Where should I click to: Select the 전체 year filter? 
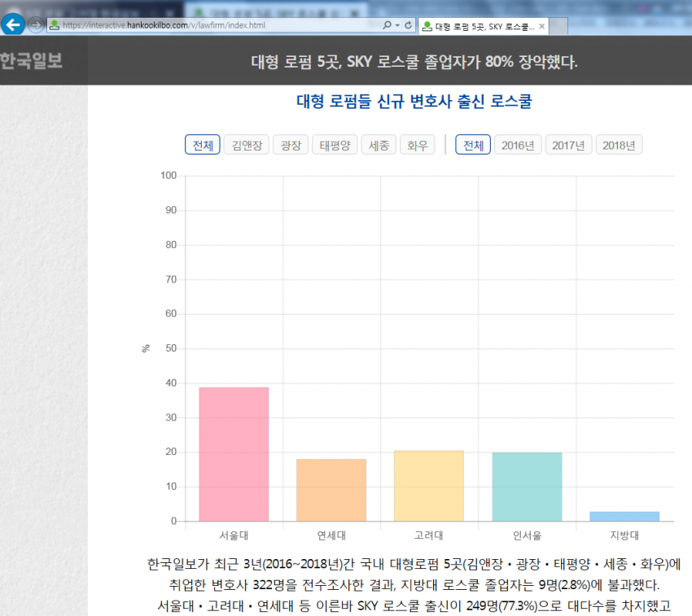[x=473, y=145]
